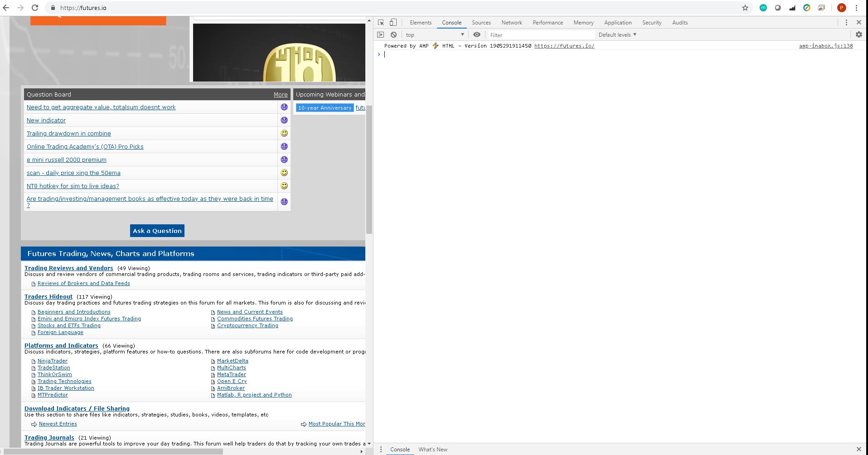
Task: Create a live expression with eye icon
Action: (477, 35)
